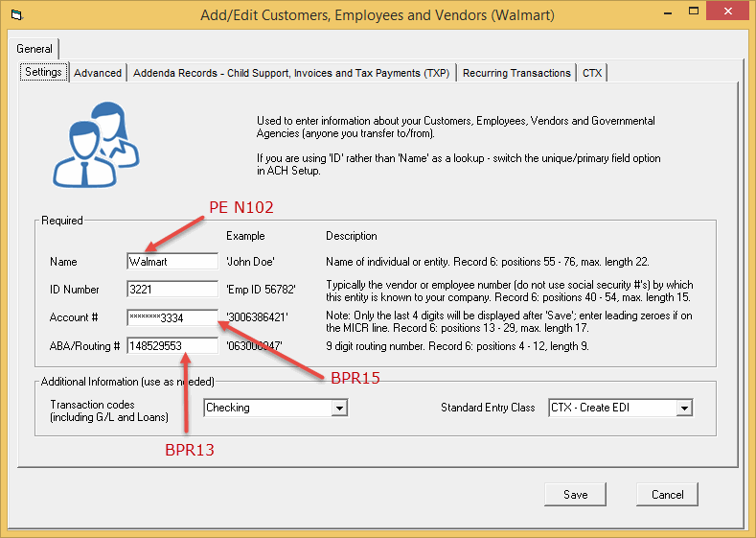Open the Advanced tab
756x538 pixels.
(98, 73)
